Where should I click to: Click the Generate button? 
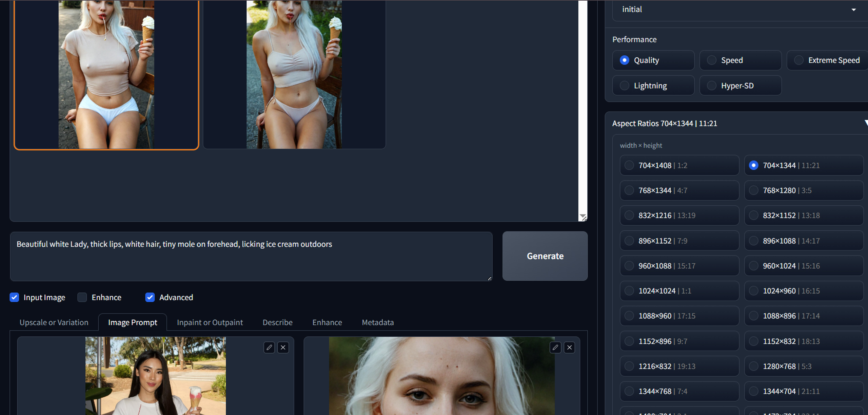tap(545, 256)
